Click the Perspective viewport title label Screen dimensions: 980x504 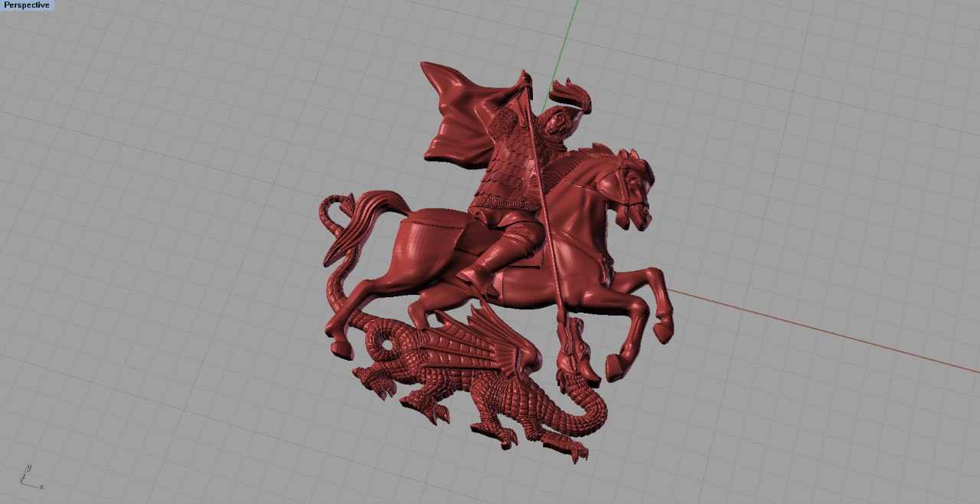[27, 5]
